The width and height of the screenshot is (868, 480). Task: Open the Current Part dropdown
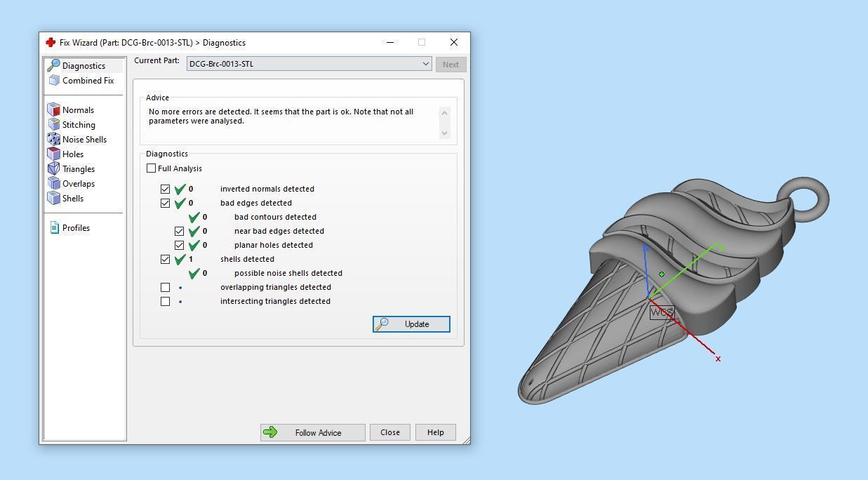pyautogui.click(x=309, y=64)
